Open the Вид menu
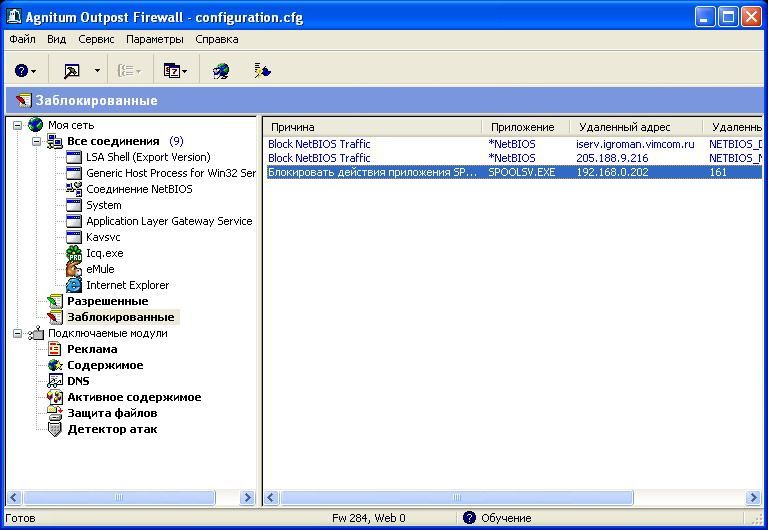This screenshot has width=768, height=530. [x=56, y=39]
